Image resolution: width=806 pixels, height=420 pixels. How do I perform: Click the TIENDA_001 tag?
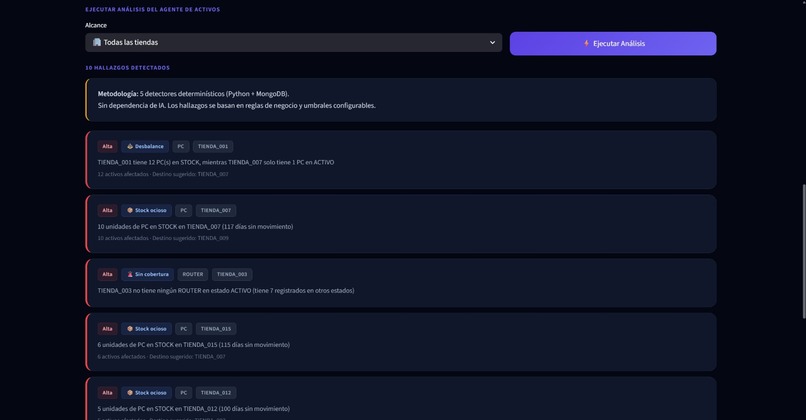(x=213, y=147)
